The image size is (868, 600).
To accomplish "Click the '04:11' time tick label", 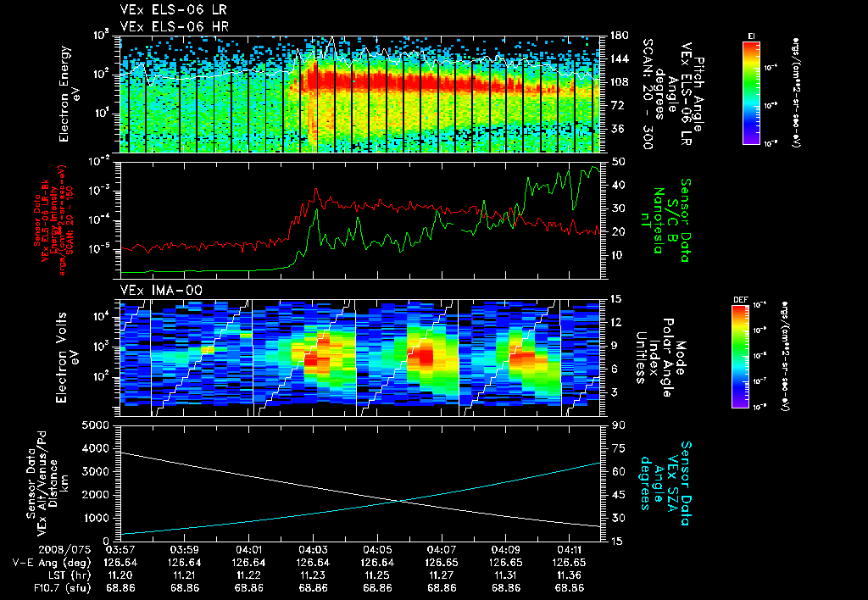I will coord(570,550).
